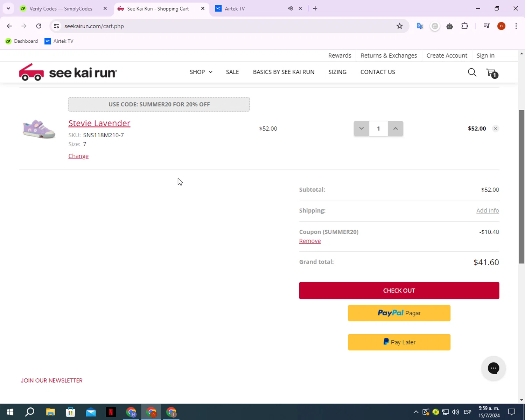The image size is (525, 420).
Task: Open the CONTACT US page
Action: tap(378, 72)
